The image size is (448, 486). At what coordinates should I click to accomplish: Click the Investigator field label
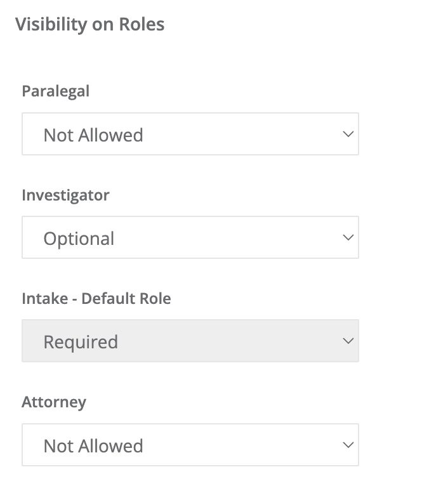(x=66, y=195)
